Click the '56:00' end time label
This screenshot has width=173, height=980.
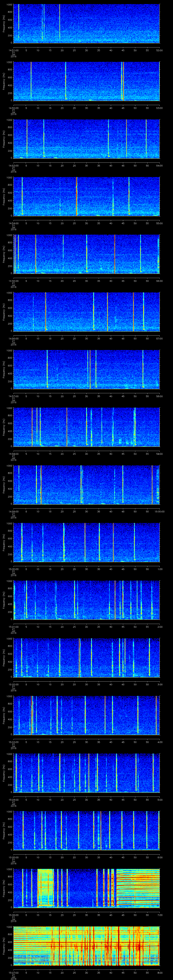160,281
